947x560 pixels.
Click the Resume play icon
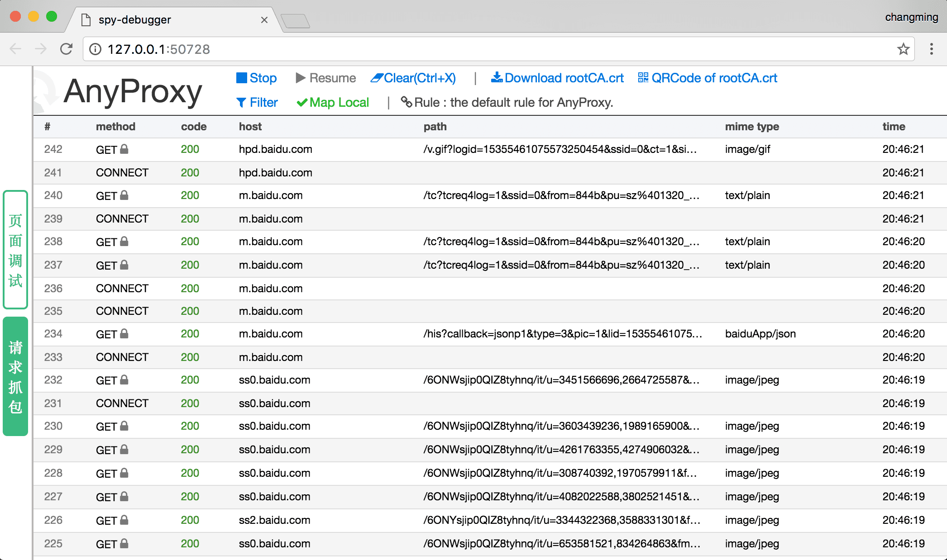click(300, 78)
